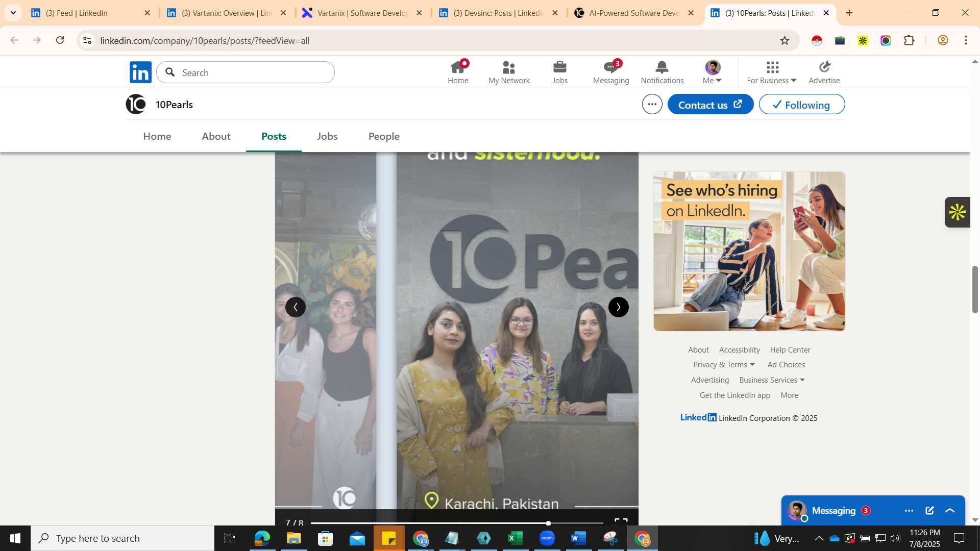Click the 10Pearls company logo
The image size is (980, 551).
click(x=136, y=104)
